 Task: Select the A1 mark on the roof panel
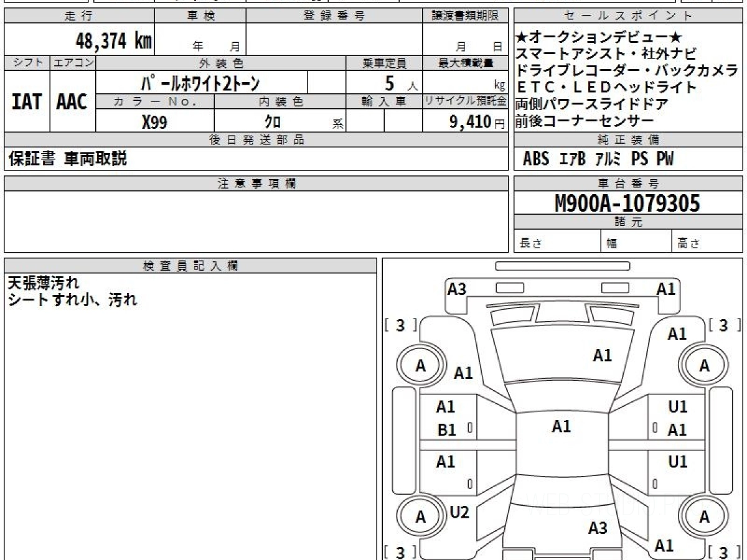[561, 426]
